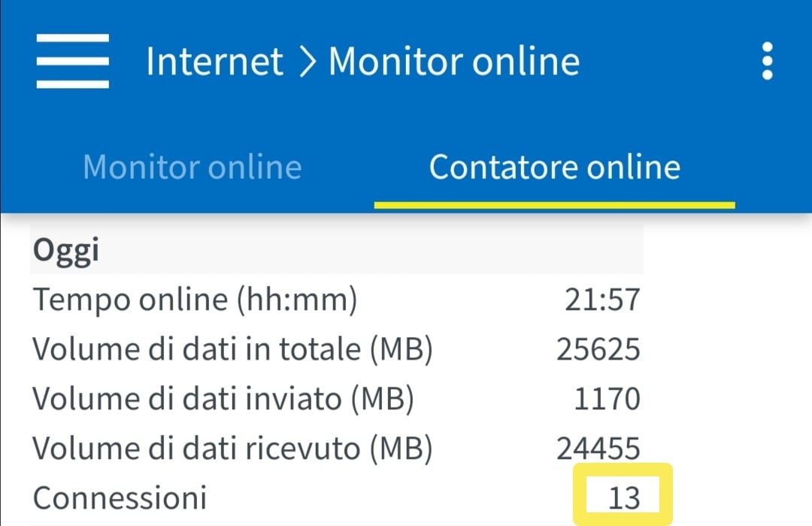Screen dimensions: 812x526
Task: Go to Internet in the breadcrumb
Action: tap(214, 62)
